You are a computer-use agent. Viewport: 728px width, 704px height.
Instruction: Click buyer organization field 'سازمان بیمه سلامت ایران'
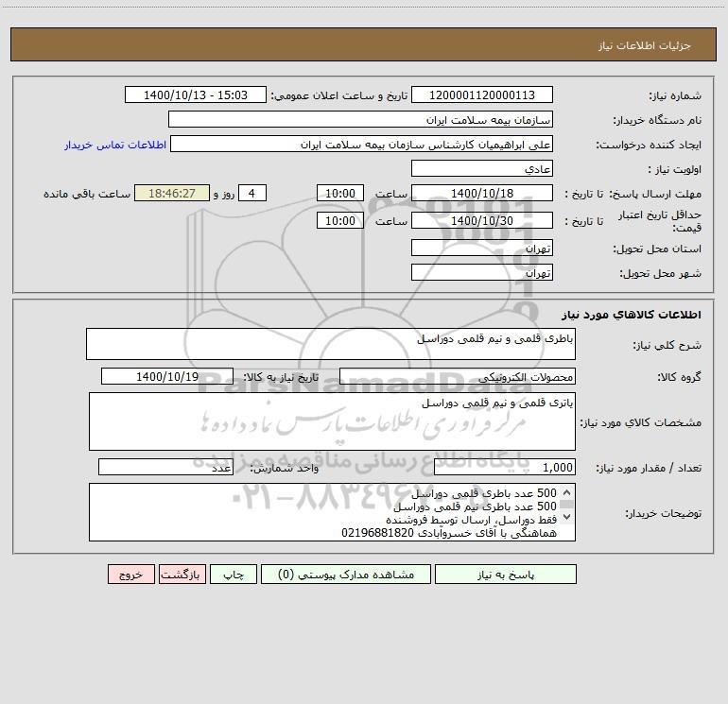[x=360, y=119]
